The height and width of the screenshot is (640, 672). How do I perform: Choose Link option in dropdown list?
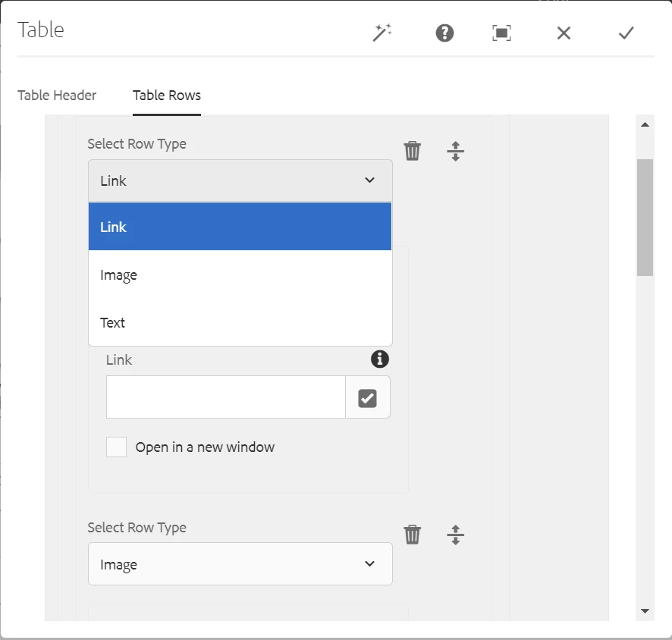click(x=240, y=227)
